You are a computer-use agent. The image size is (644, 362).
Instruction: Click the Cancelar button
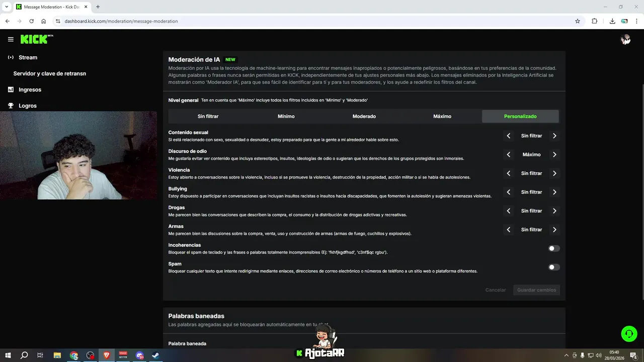coord(496,290)
